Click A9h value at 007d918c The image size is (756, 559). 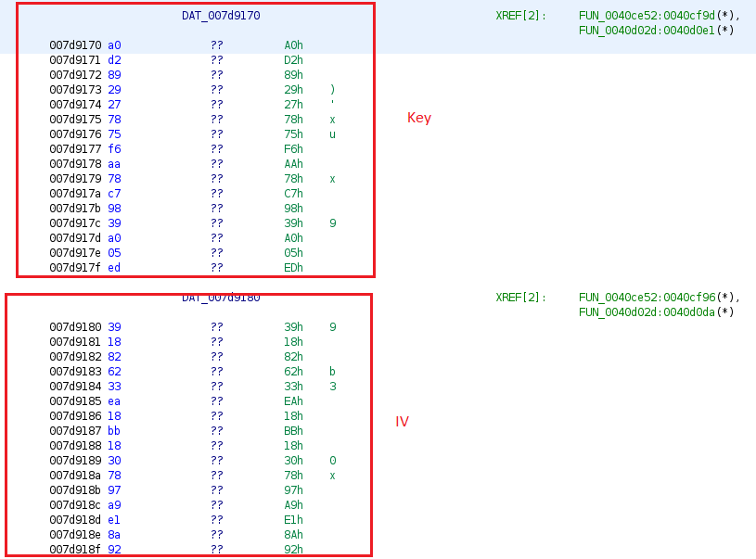pyautogui.click(x=294, y=505)
